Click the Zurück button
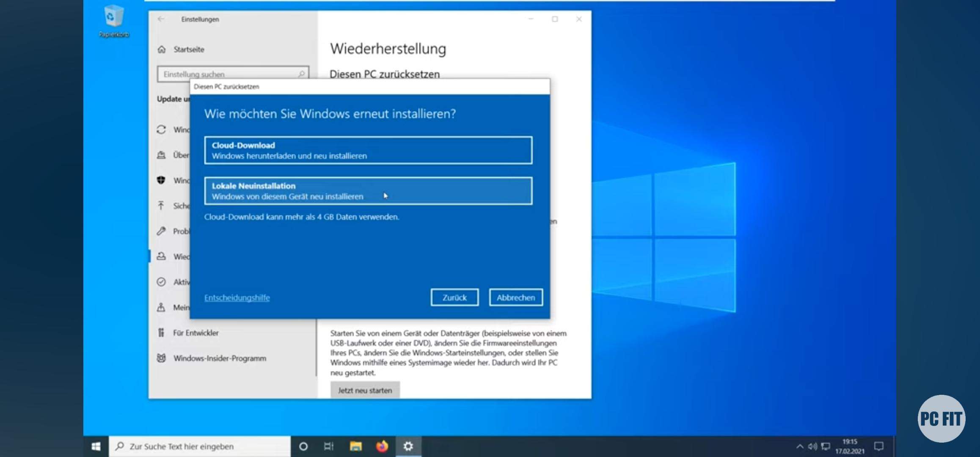The width and height of the screenshot is (980, 457). [454, 297]
